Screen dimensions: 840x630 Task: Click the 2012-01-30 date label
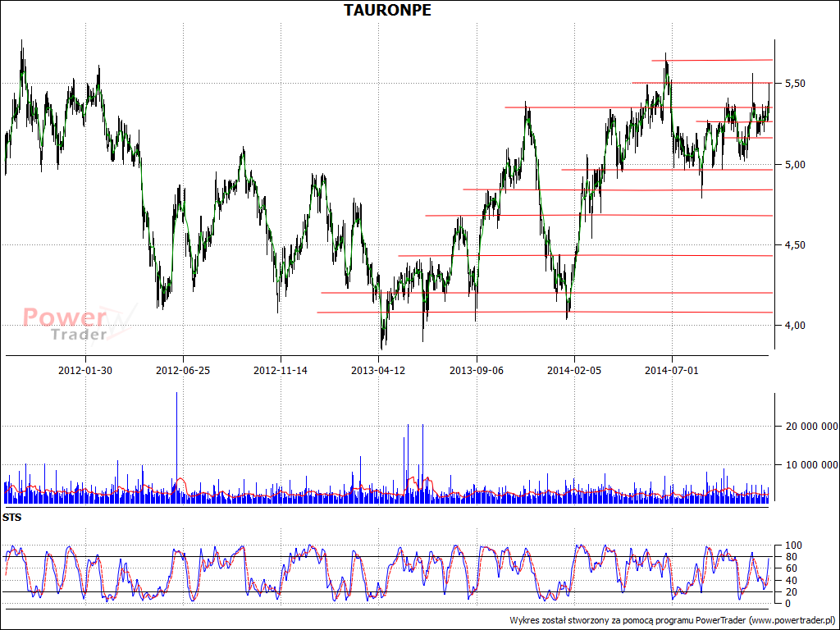85,370
